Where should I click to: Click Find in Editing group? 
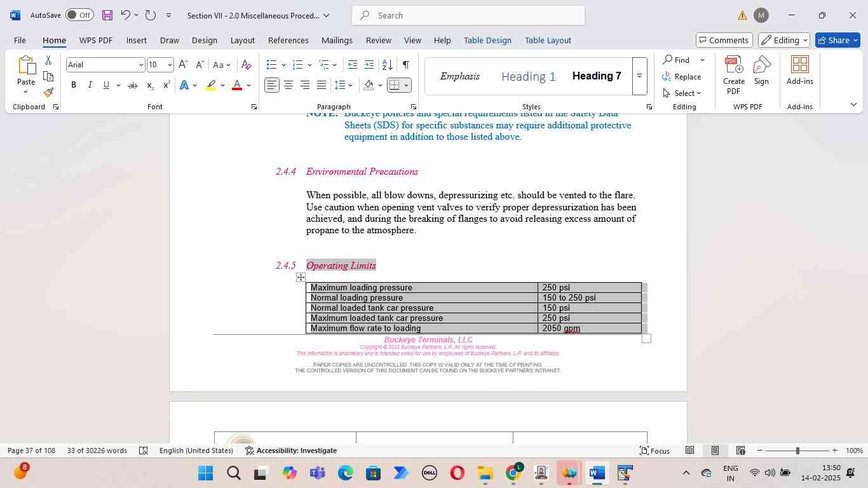677,60
